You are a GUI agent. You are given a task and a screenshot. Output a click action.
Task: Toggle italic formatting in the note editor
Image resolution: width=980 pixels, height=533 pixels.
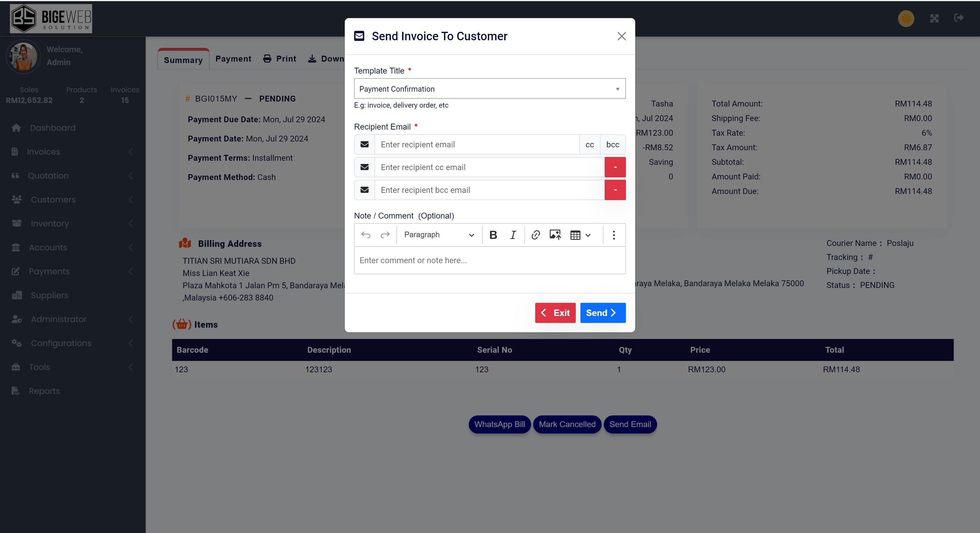pyautogui.click(x=513, y=235)
